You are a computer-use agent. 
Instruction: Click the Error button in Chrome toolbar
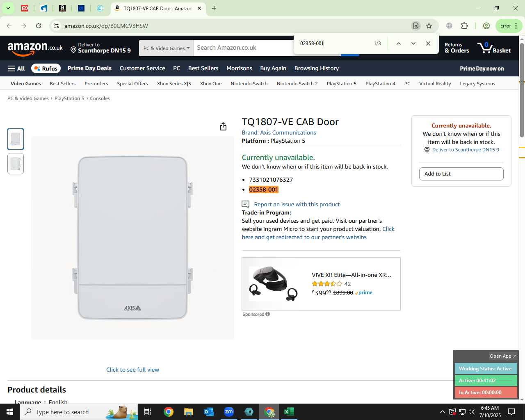509,26
